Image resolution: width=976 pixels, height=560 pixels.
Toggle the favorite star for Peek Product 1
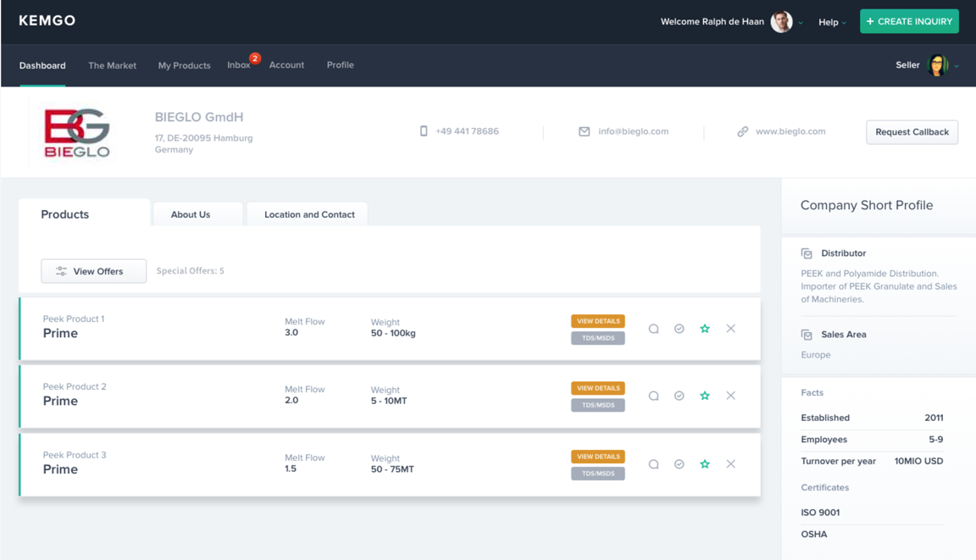[705, 329]
